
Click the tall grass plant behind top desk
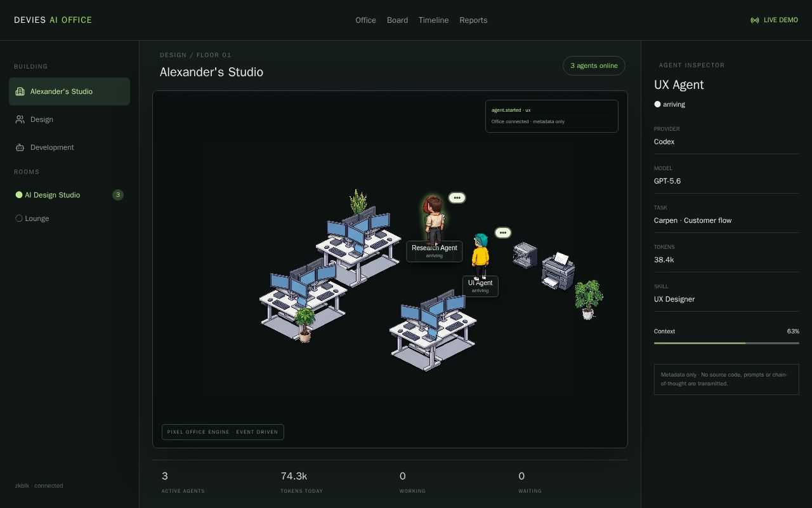358,202
